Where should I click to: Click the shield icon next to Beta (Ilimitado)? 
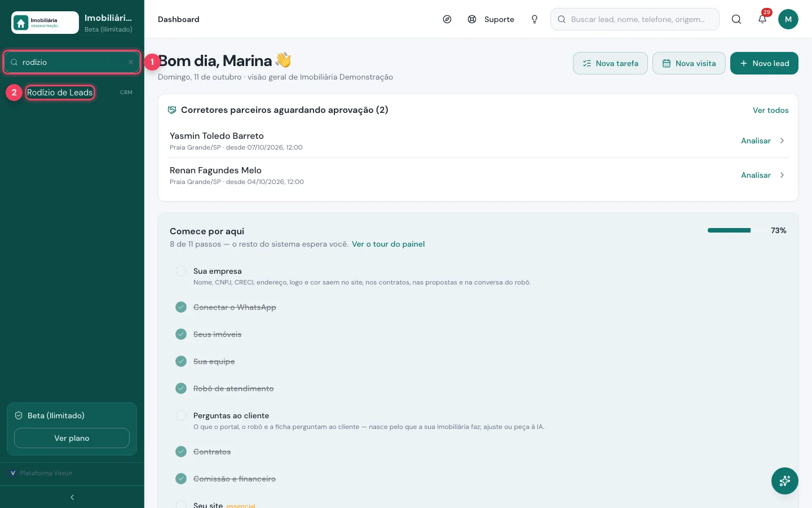point(19,415)
